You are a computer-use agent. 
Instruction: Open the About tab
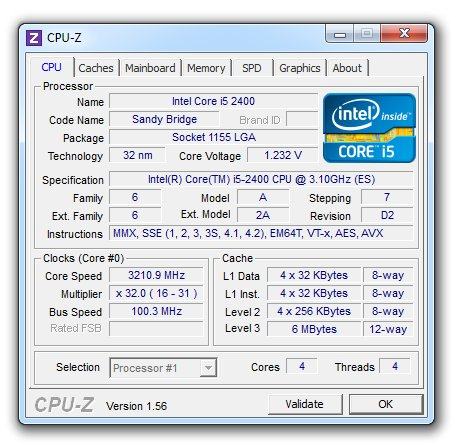coord(347,68)
